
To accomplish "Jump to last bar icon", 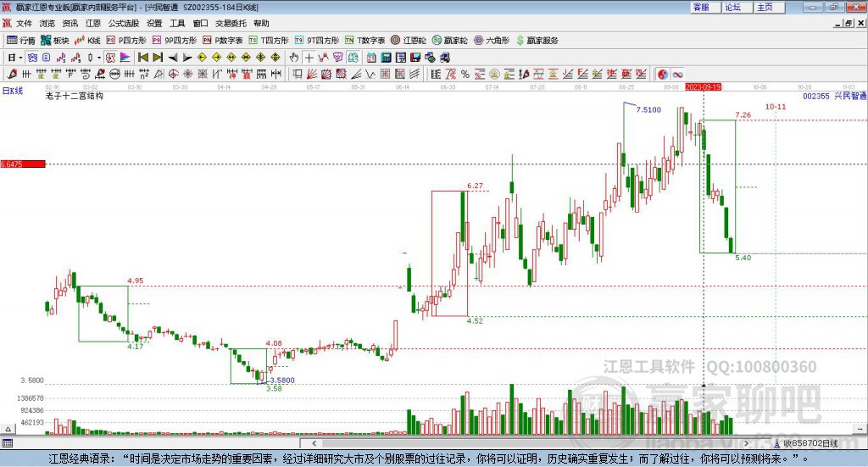I will (x=158, y=58).
